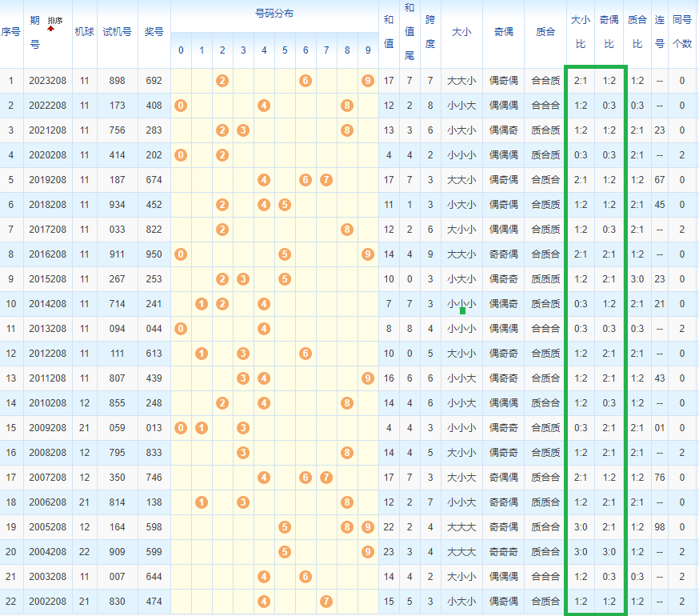This screenshot has width=699, height=616.
Task: Pick orange ball 9 in the 2016208 row
Action: click(368, 254)
